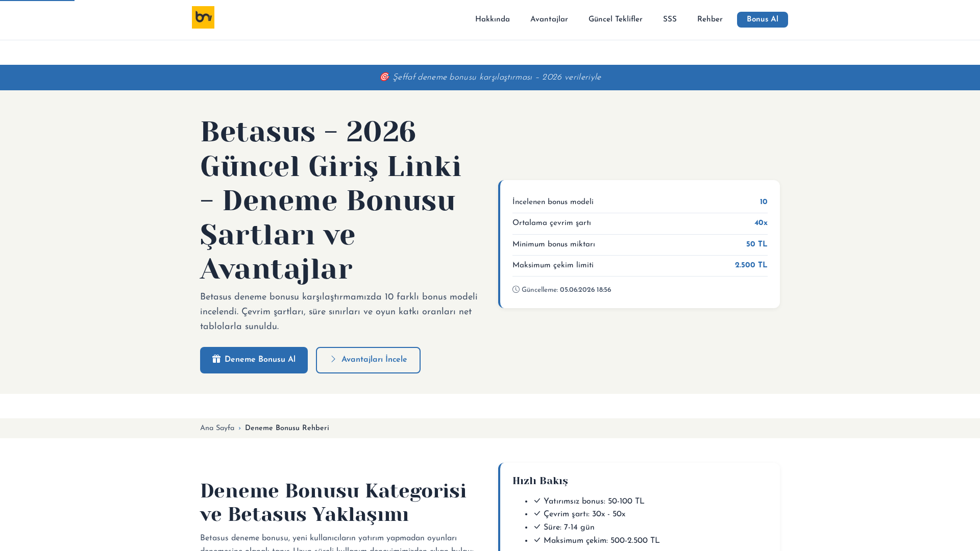
Task: Open the Avantajları İncele button
Action: [368, 360]
